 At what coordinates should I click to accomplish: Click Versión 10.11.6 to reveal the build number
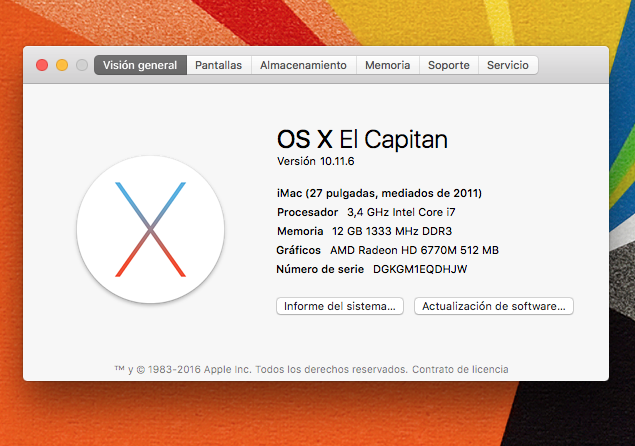click(x=316, y=161)
